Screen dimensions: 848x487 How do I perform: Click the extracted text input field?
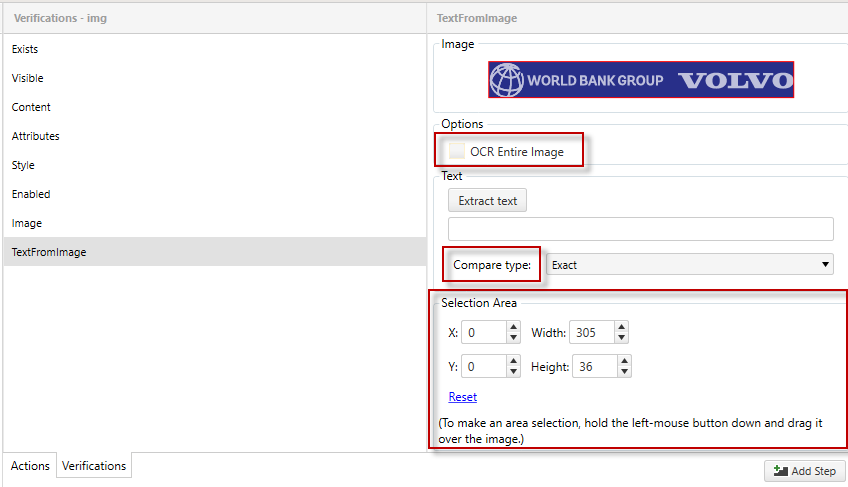[x=640, y=229]
